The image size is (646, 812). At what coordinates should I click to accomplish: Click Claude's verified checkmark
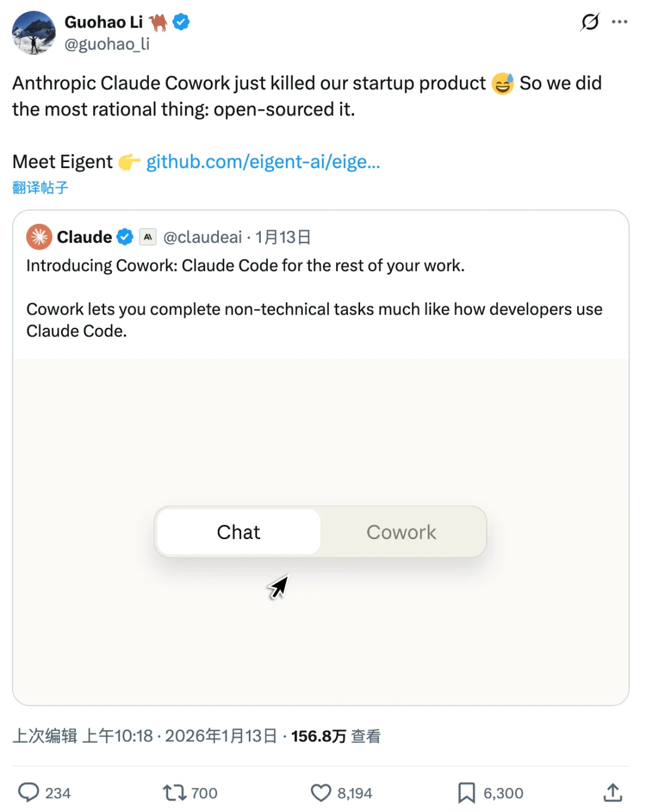click(125, 237)
